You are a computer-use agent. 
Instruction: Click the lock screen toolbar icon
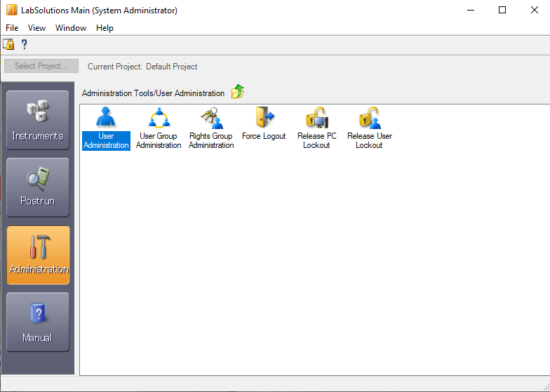point(8,45)
